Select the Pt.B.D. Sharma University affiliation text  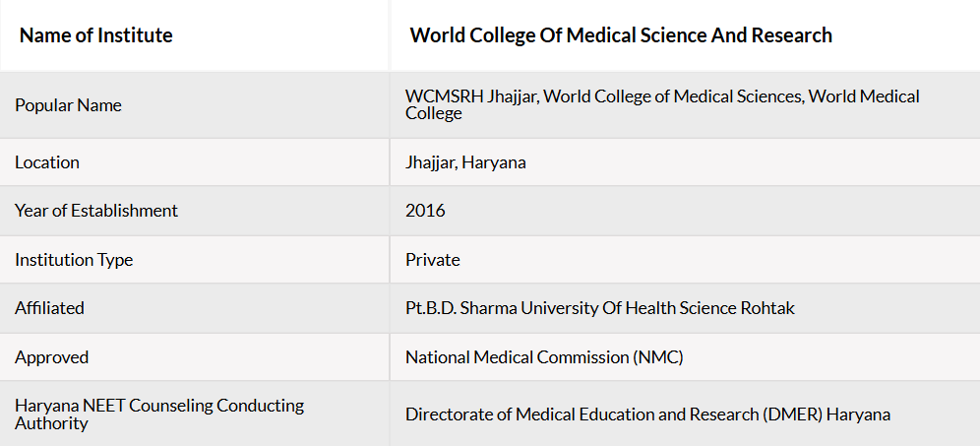[x=600, y=308]
